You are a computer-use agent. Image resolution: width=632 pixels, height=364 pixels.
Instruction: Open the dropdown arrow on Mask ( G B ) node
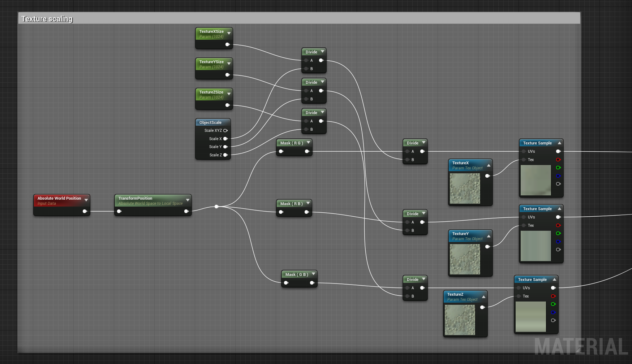coord(313,274)
